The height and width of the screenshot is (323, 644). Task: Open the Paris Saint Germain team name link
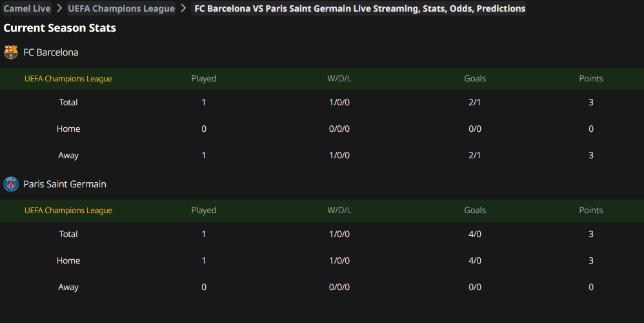65,184
